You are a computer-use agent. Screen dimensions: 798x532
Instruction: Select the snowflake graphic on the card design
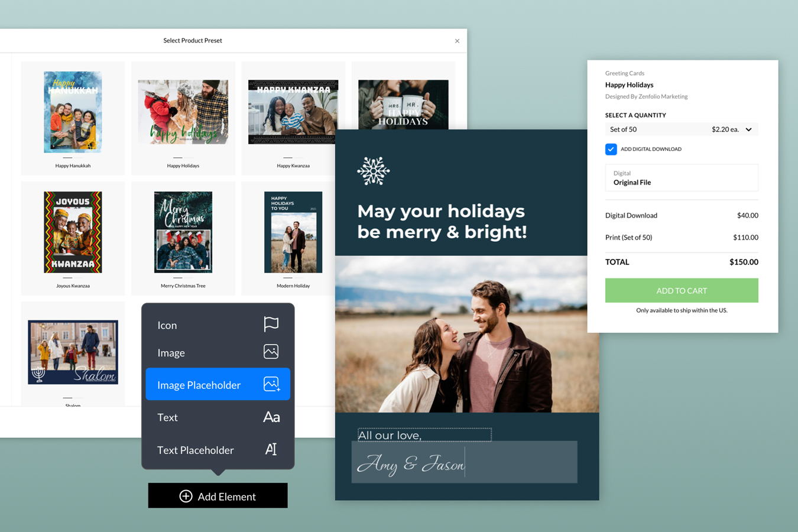[x=374, y=170]
